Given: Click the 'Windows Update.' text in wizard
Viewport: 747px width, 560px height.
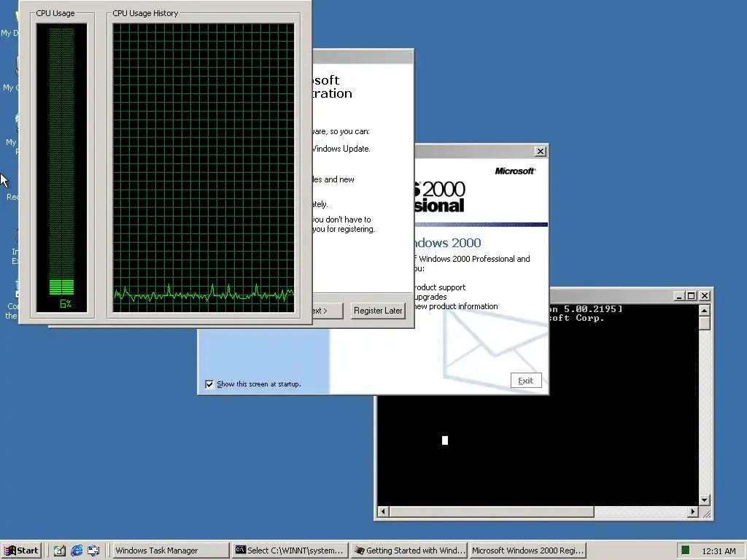Looking at the screenshot, I should [341, 149].
